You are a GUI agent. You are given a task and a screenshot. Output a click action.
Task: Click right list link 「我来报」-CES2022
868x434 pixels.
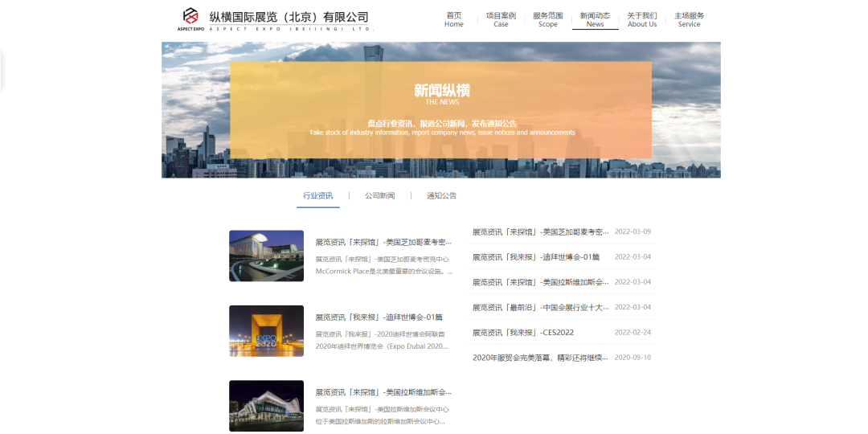click(x=523, y=333)
